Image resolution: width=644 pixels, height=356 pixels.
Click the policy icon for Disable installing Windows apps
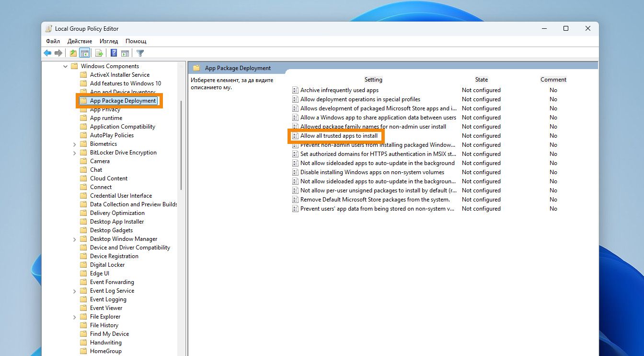tap(296, 172)
